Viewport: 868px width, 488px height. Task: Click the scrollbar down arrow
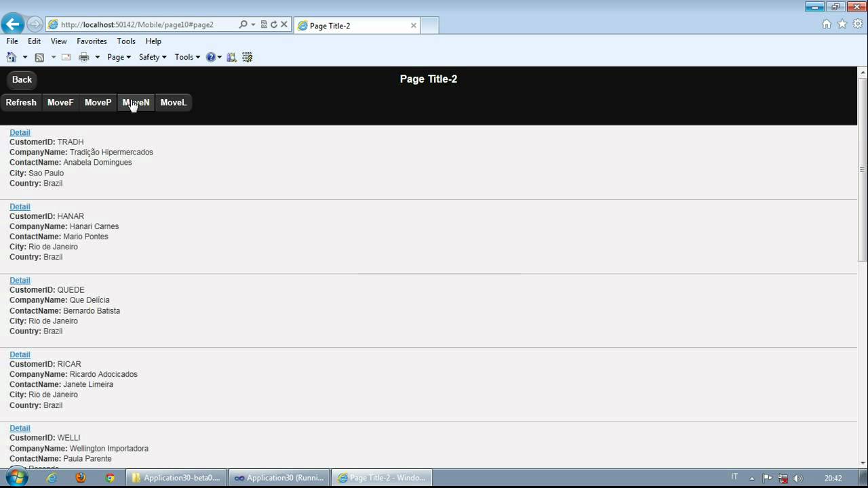pyautogui.click(x=863, y=463)
